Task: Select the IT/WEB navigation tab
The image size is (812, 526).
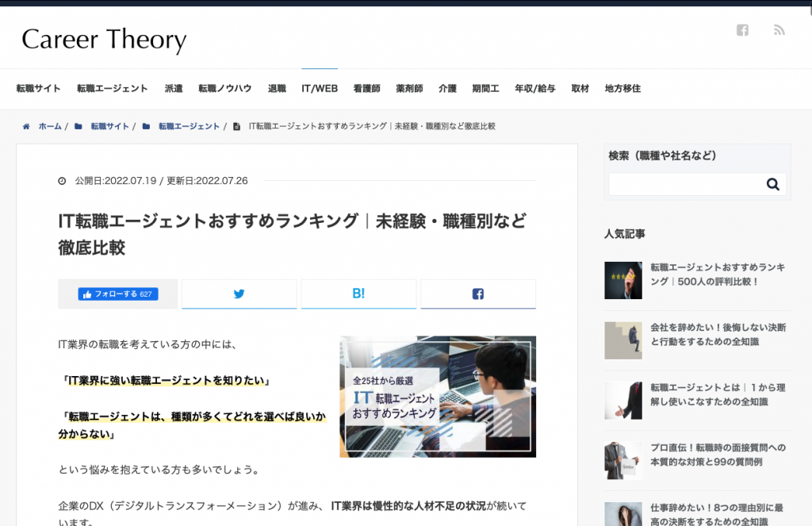Action: point(320,89)
